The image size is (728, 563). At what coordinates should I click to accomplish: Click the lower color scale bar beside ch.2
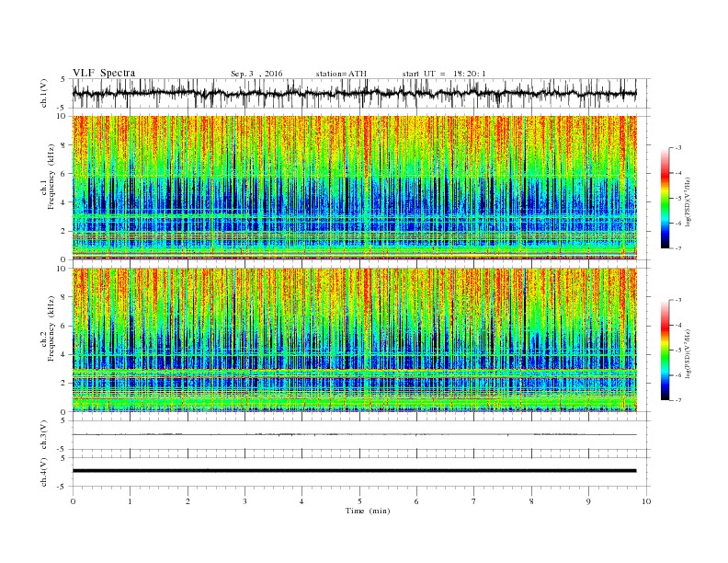(x=665, y=350)
